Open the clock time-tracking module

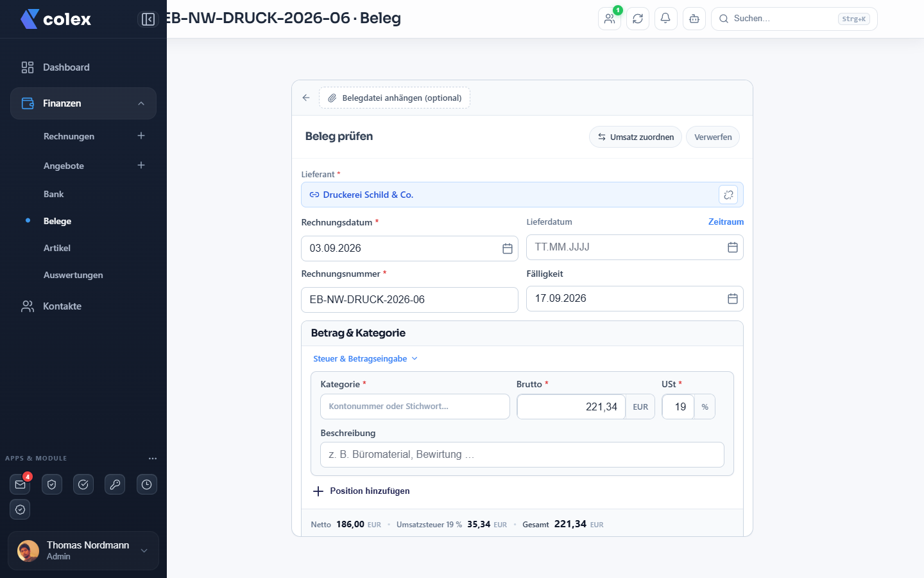(x=147, y=484)
